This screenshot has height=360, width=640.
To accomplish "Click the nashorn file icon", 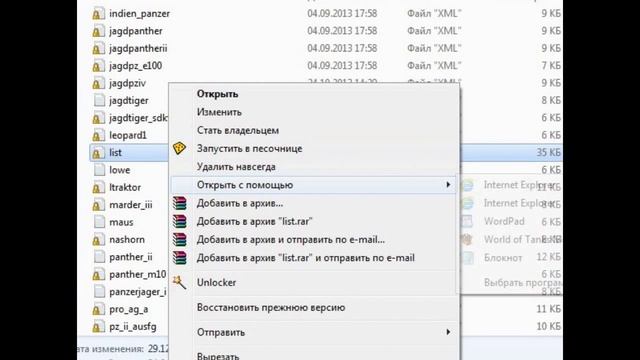I will coord(98,240).
